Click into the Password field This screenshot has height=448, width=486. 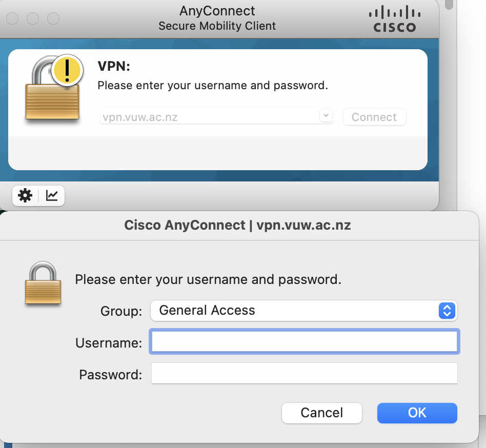(304, 374)
